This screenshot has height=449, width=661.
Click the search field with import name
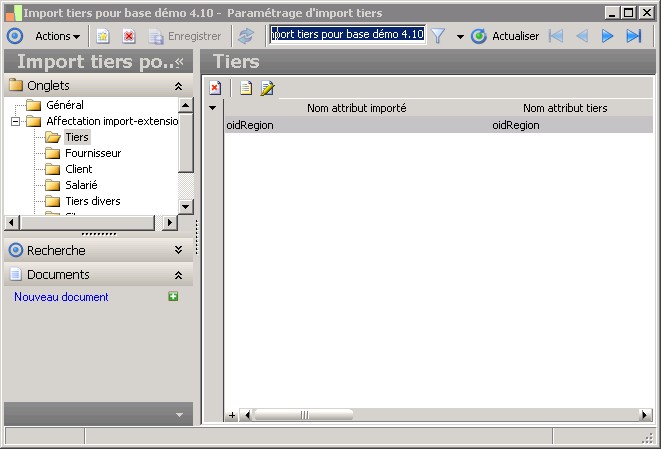point(347,34)
